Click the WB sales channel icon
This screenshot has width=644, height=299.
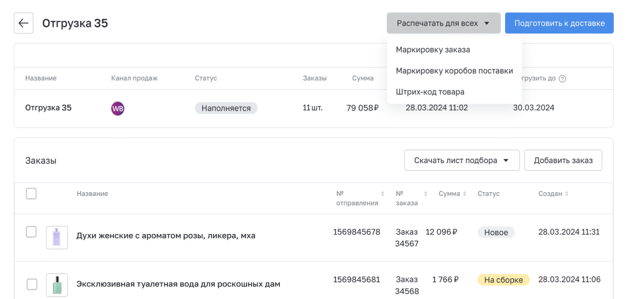click(118, 109)
